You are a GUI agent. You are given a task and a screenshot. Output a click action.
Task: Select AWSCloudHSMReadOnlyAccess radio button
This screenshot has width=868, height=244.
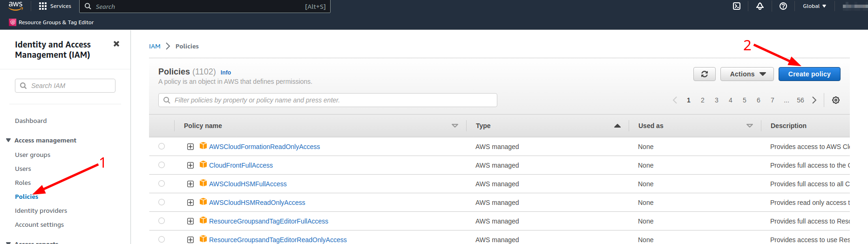(x=162, y=202)
